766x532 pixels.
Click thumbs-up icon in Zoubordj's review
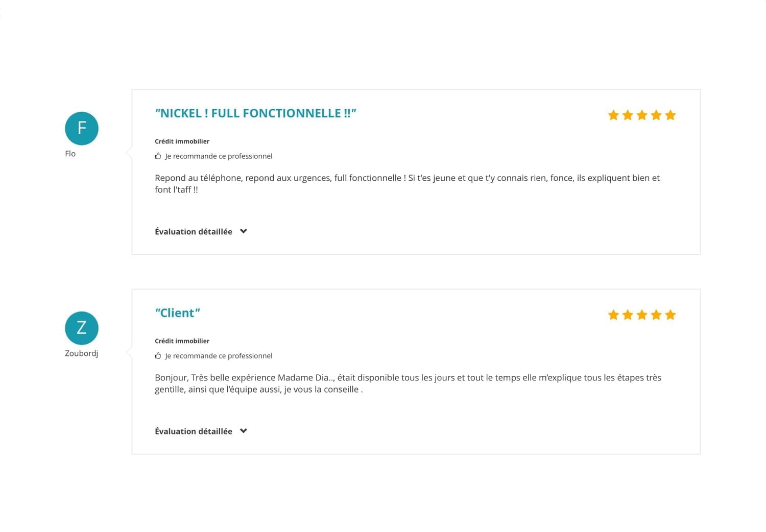tap(158, 356)
